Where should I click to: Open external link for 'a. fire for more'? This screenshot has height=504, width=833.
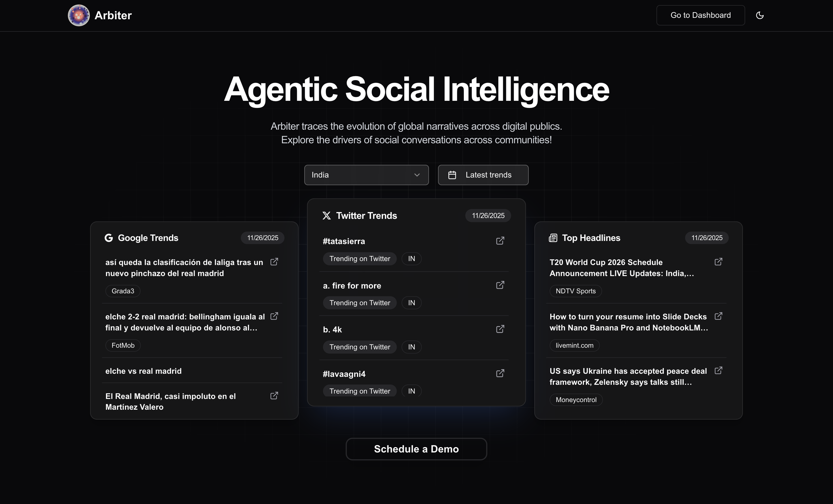500,285
